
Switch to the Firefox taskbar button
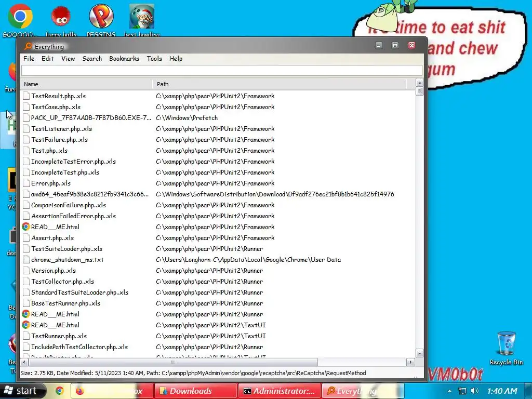click(x=112, y=391)
